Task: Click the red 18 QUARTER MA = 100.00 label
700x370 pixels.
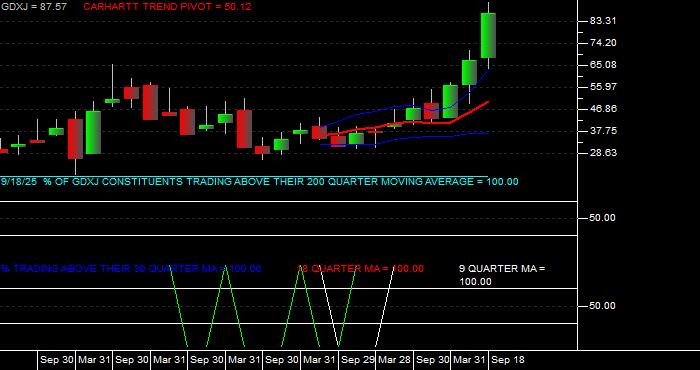Action: pos(361,269)
